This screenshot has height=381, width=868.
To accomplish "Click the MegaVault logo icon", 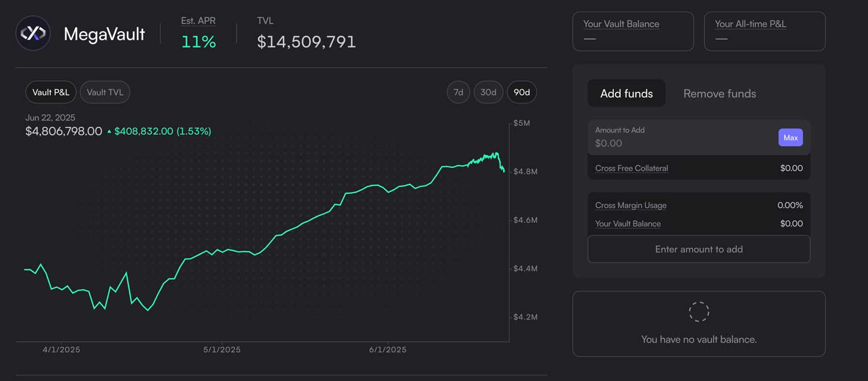I will tap(33, 34).
